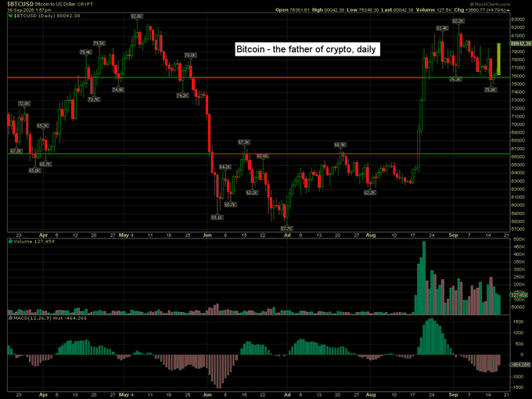Click the 72.0K price high label
The height and width of the screenshot is (399, 532).
(x=24, y=103)
